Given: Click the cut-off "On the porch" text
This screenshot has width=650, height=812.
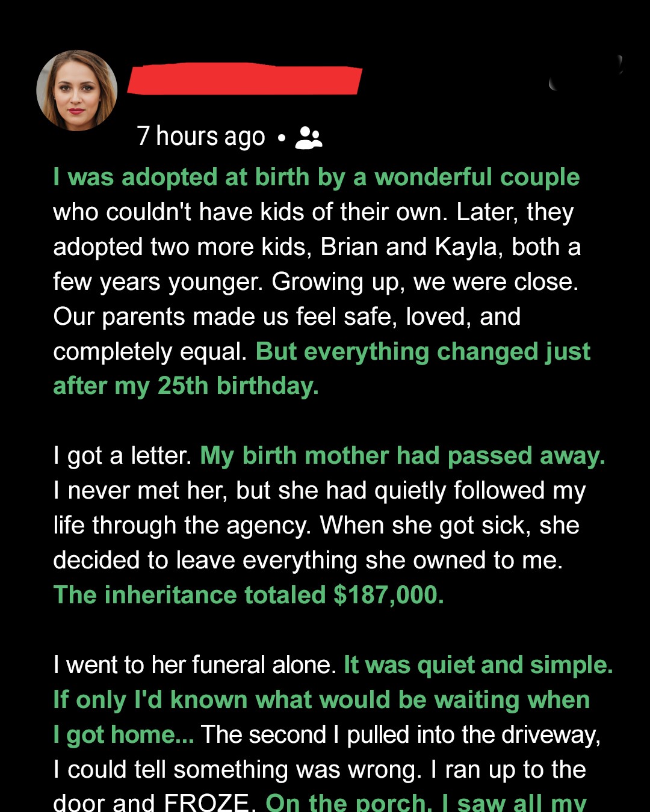Looking at the screenshot, I should 426,803.
